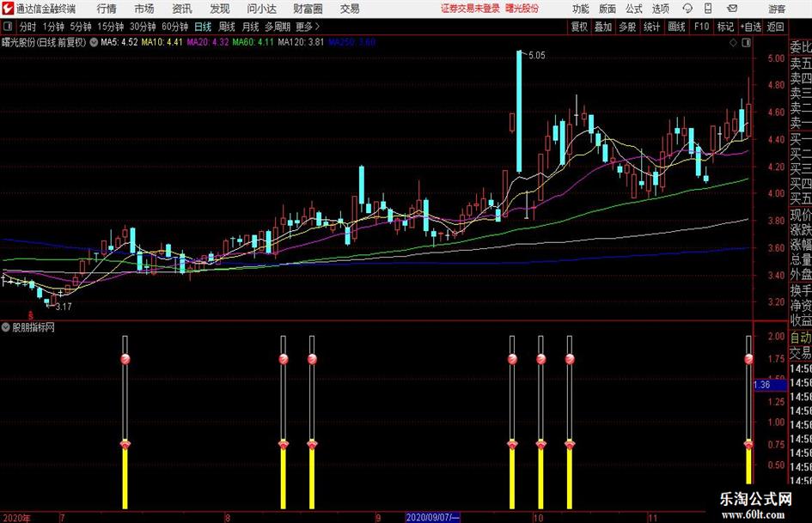The height and width of the screenshot is (523, 812).
Task: Open the 功能 menu
Action: (581, 9)
